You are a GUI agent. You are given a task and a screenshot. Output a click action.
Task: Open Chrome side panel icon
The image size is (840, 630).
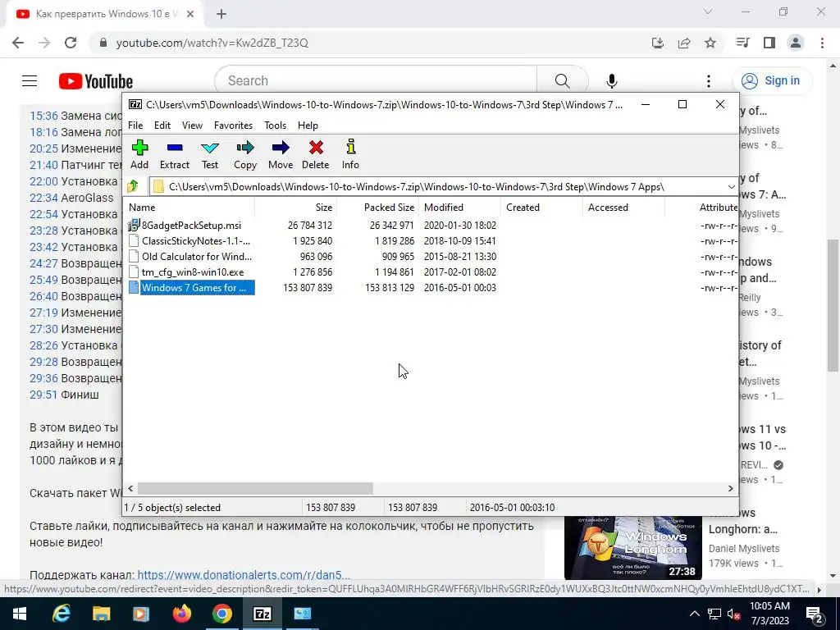pos(769,43)
